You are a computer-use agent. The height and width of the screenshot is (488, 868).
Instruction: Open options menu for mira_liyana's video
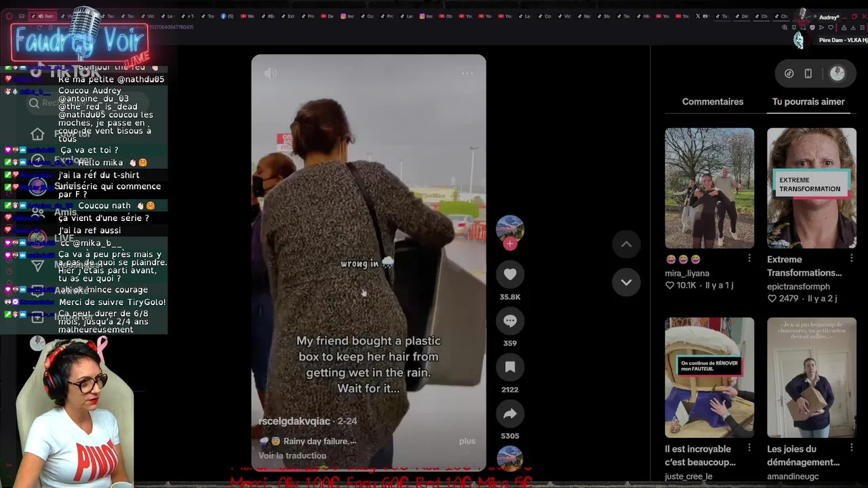pyautogui.click(x=749, y=258)
